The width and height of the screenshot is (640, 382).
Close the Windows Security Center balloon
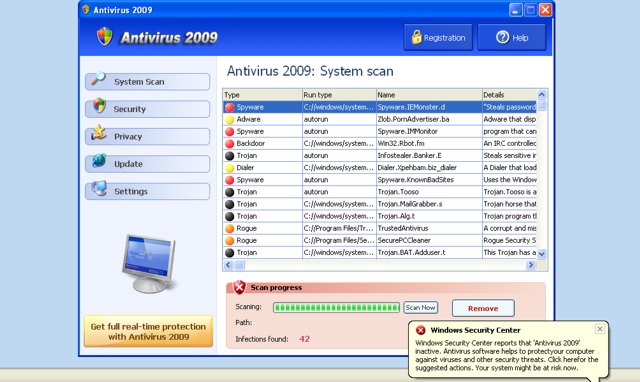pyautogui.click(x=599, y=329)
